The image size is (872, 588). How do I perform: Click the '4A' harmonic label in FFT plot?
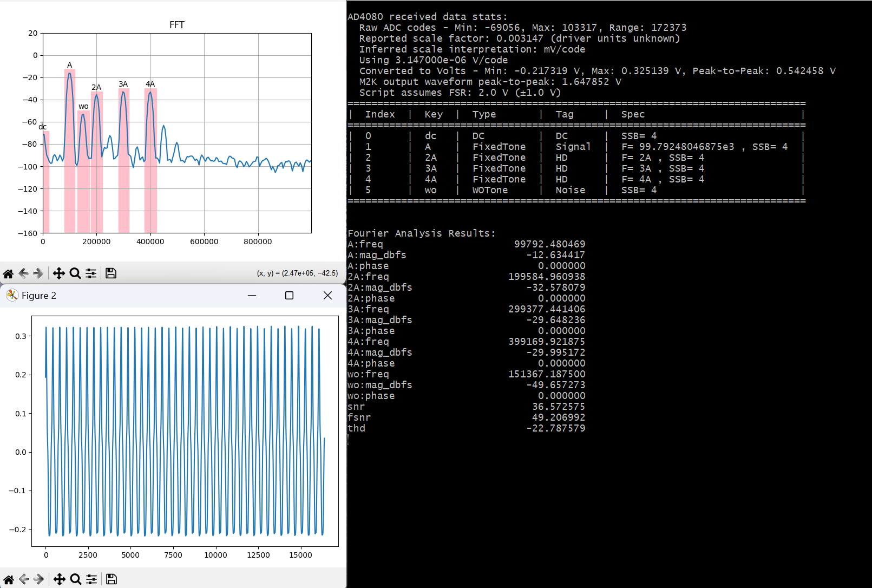pyautogui.click(x=150, y=84)
